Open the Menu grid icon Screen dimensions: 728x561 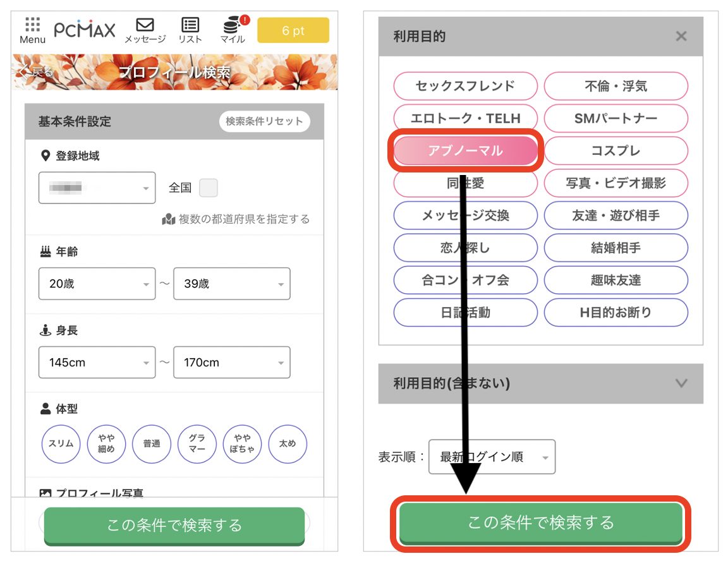point(32,30)
